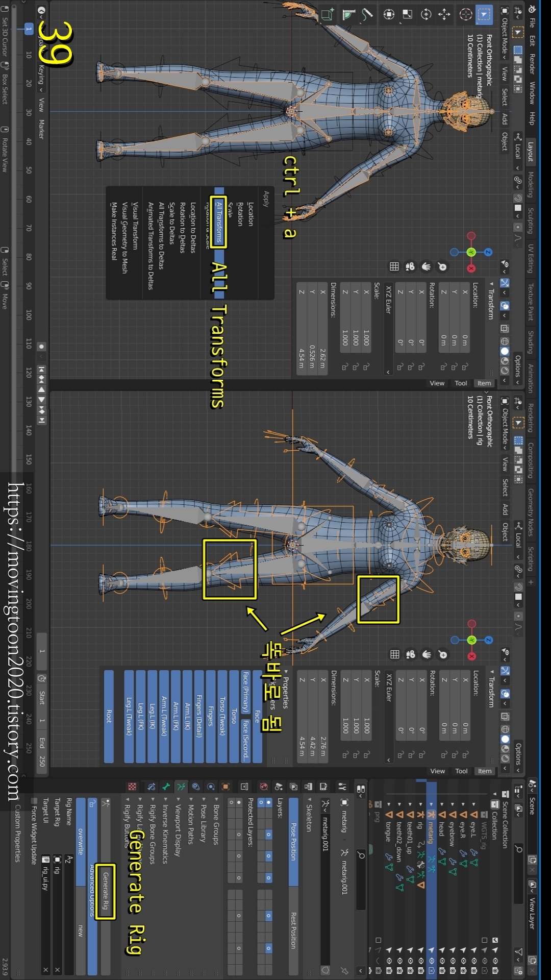551x980 pixels.
Task: Switch to the Scripting workspace tab
Action: point(531,559)
